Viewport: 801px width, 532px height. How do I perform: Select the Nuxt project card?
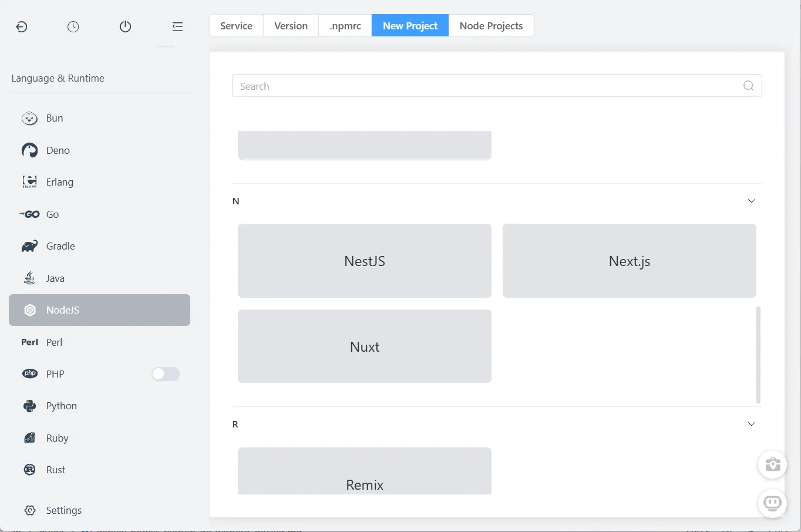364,346
